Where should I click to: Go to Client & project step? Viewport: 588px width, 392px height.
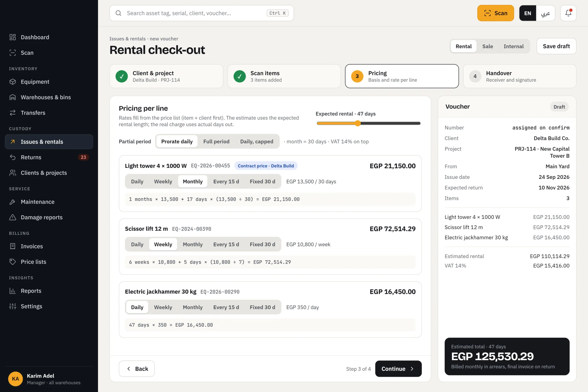(x=166, y=76)
